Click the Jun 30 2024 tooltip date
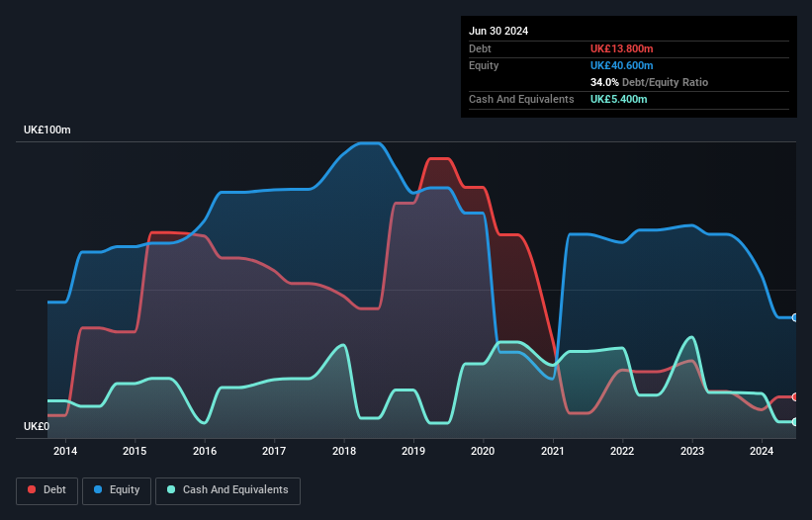This screenshot has width=812, height=520. (x=498, y=31)
